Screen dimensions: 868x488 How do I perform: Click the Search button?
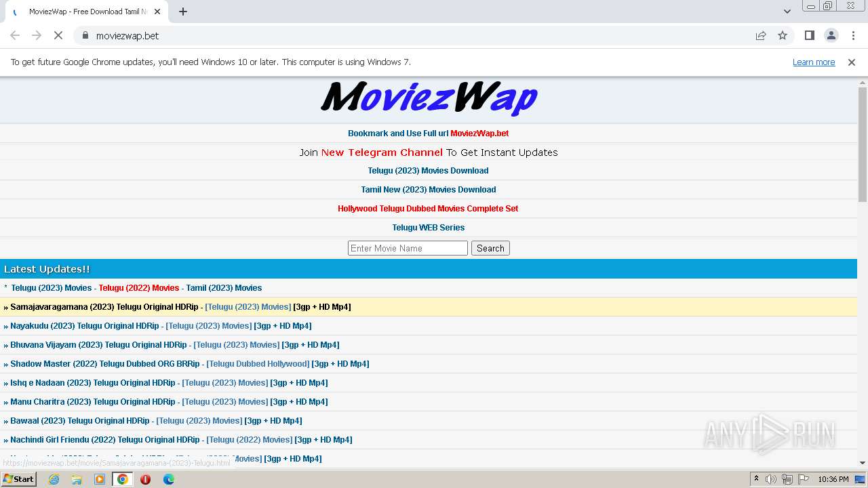(490, 248)
